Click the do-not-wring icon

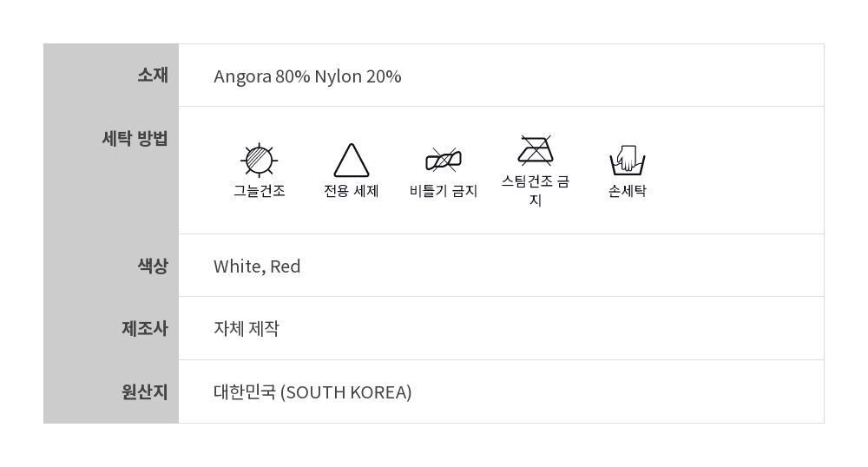click(444, 160)
